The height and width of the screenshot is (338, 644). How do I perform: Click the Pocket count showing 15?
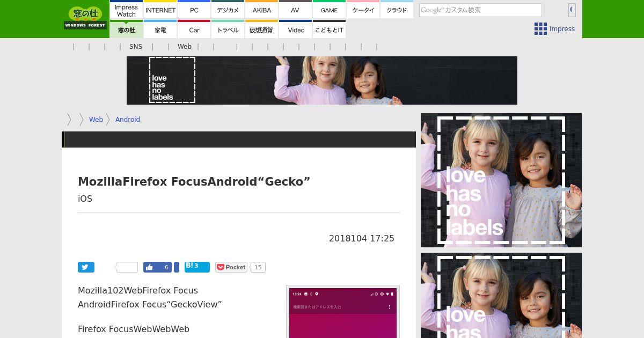coord(258,267)
